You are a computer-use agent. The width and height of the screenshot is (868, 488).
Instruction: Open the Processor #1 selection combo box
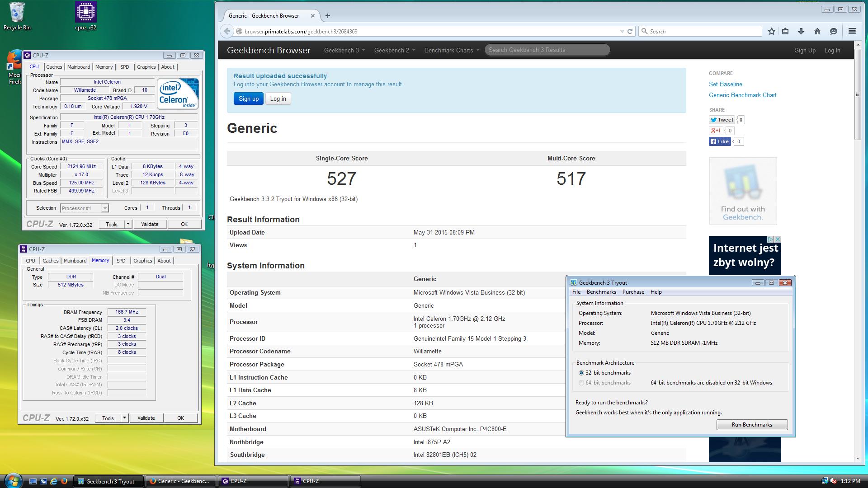pos(84,208)
